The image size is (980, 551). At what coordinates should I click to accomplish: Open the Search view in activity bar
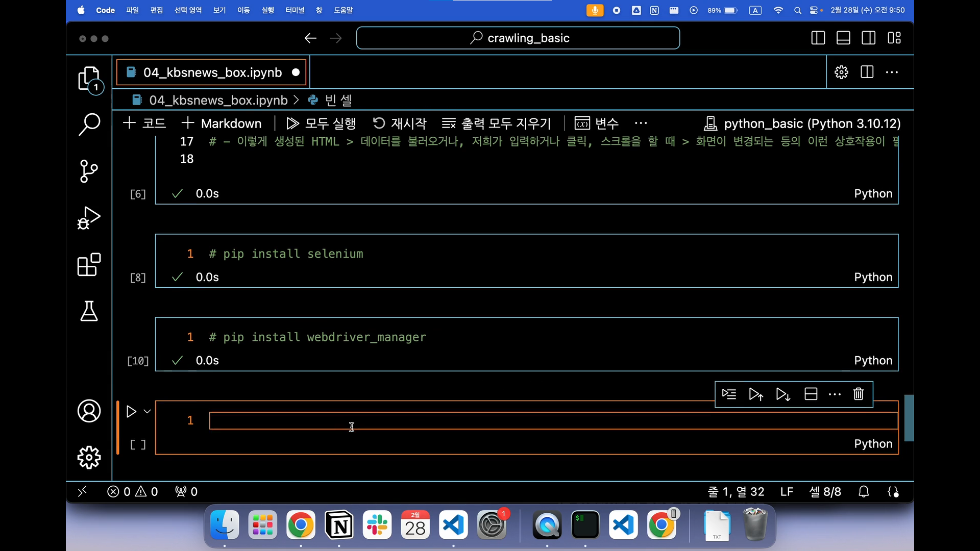point(89,124)
